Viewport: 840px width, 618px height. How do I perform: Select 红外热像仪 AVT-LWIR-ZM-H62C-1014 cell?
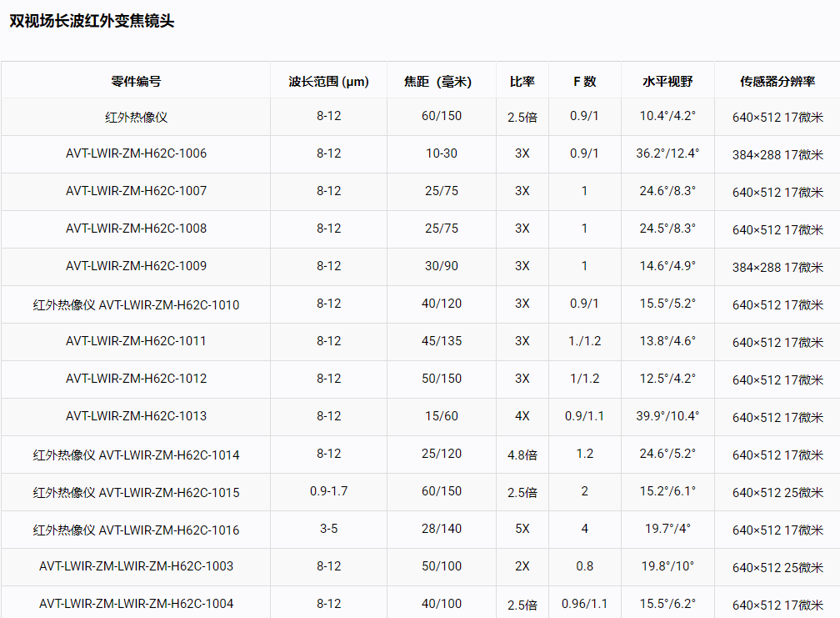pyautogui.click(x=136, y=455)
